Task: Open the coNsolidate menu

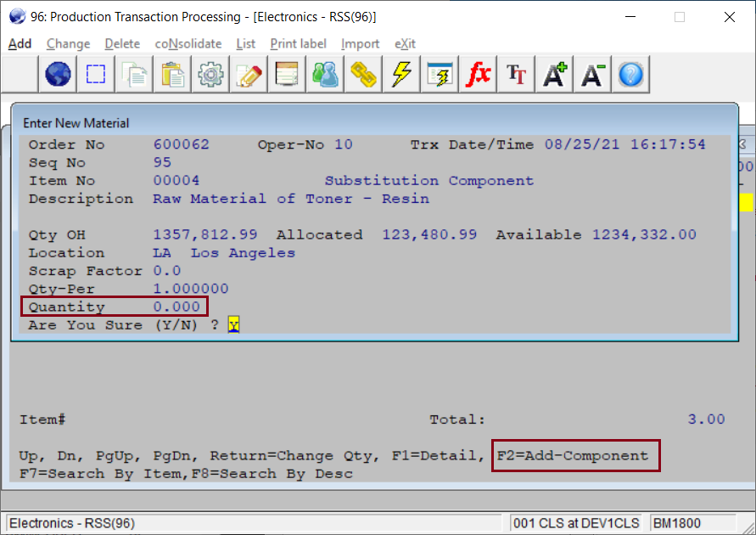Action: (188, 44)
